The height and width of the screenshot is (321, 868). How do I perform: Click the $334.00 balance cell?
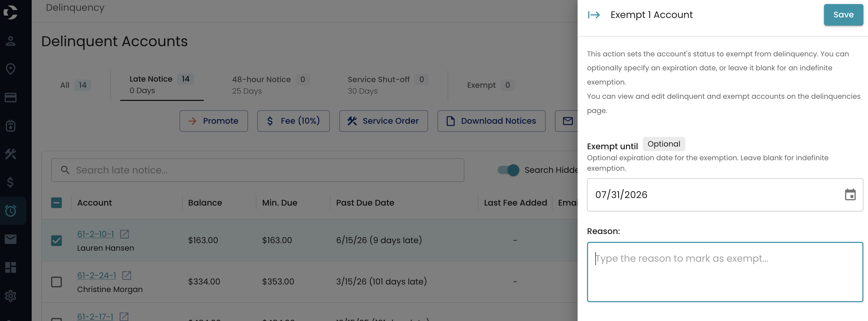point(204,282)
